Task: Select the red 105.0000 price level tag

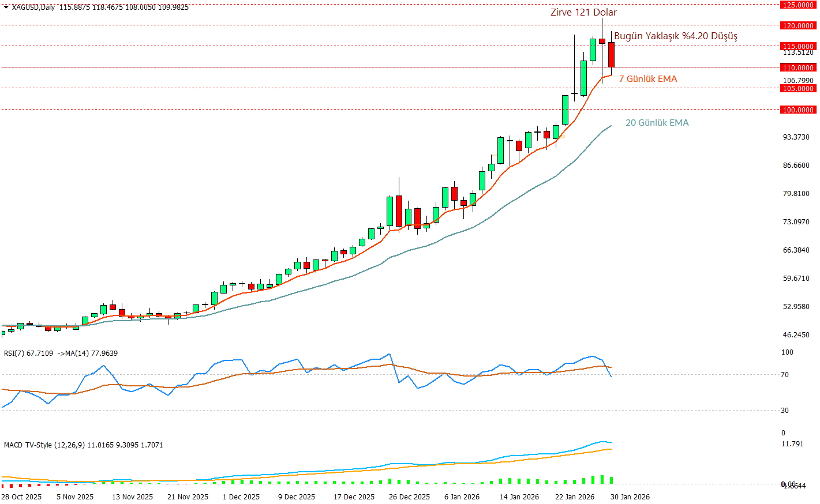Action: click(x=797, y=89)
